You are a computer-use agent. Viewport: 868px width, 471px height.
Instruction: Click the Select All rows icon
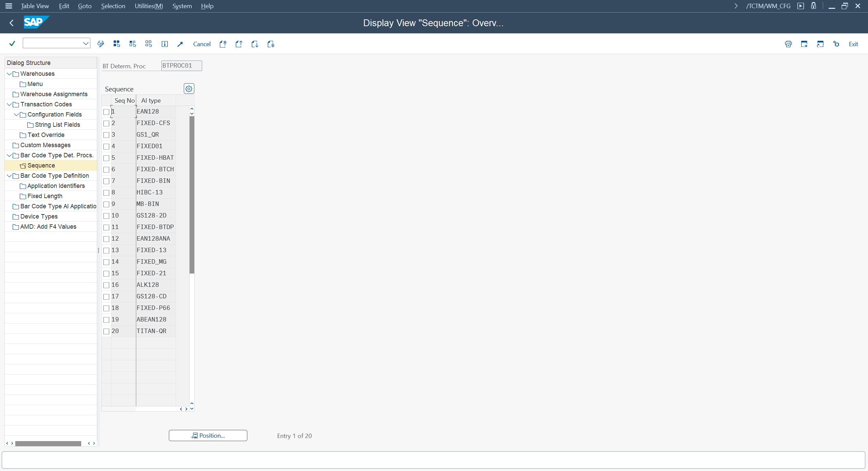click(117, 44)
